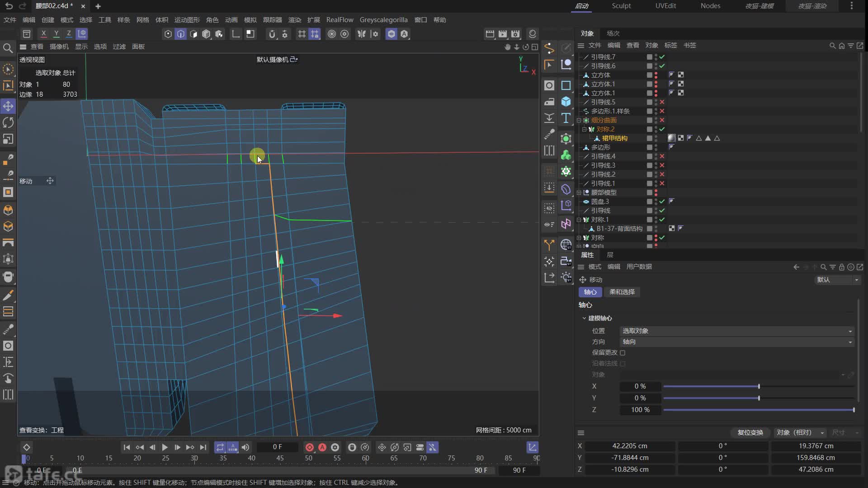The height and width of the screenshot is (488, 868).
Task: Open spline pen tool in palette
Action: pyautogui.click(x=549, y=48)
